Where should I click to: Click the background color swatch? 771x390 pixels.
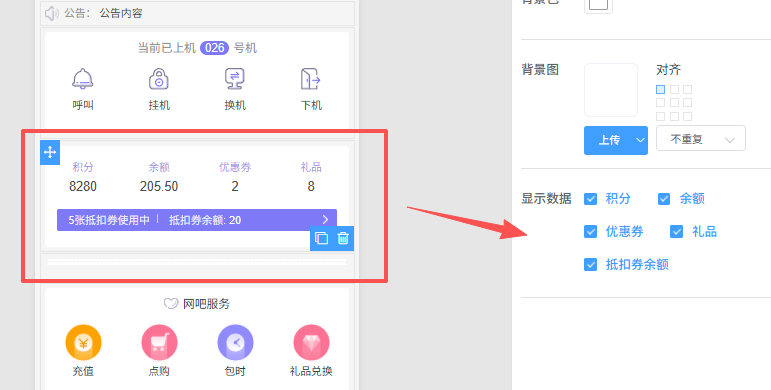pos(598,4)
